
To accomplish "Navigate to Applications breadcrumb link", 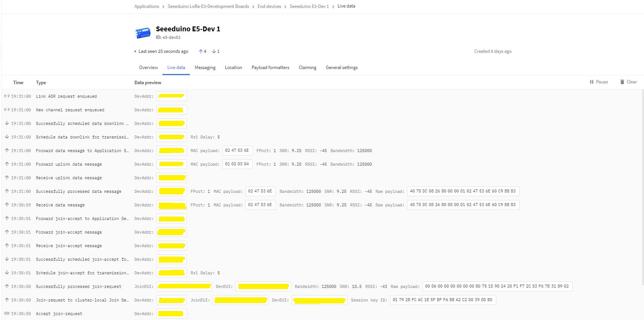I will [147, 6].
